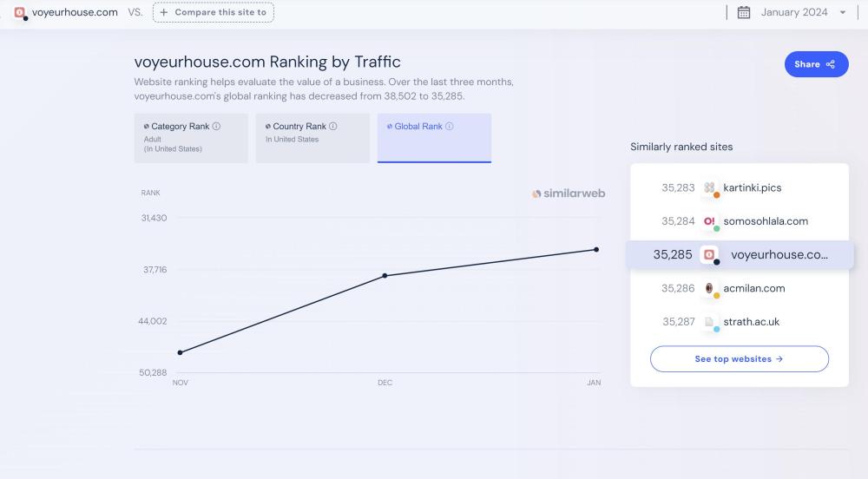This screenshot has width=868, height=479.
Task: Click Compare this site to button
Action: pos(214,12)
